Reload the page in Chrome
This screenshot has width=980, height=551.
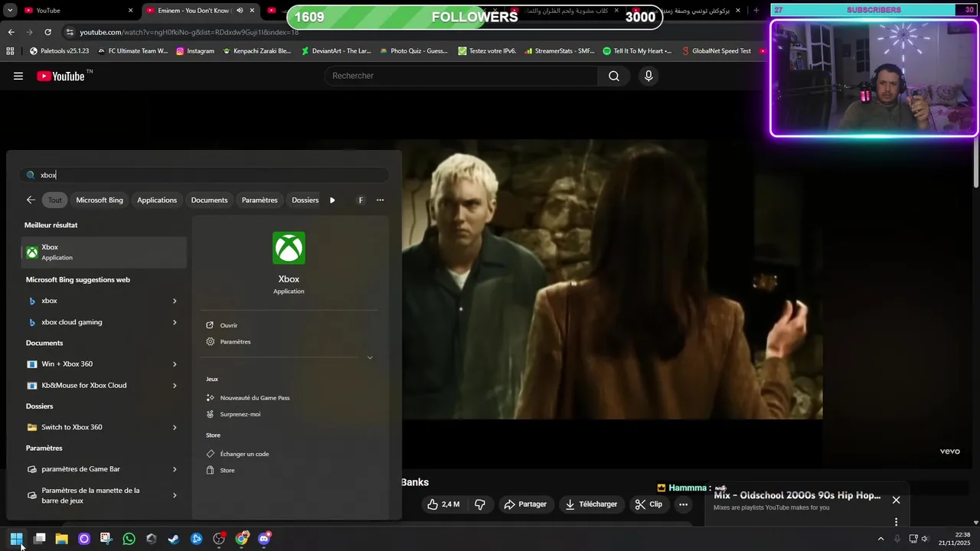[47, 32]
